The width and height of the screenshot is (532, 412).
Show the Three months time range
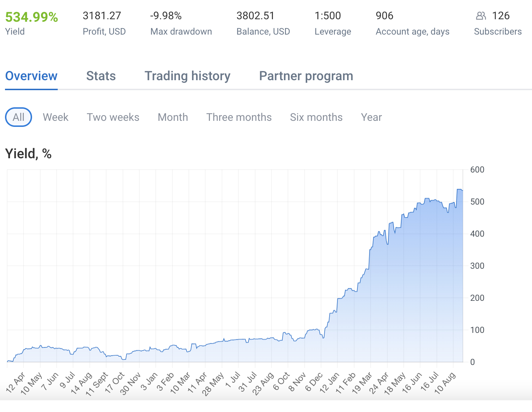(x=239, y=117)
